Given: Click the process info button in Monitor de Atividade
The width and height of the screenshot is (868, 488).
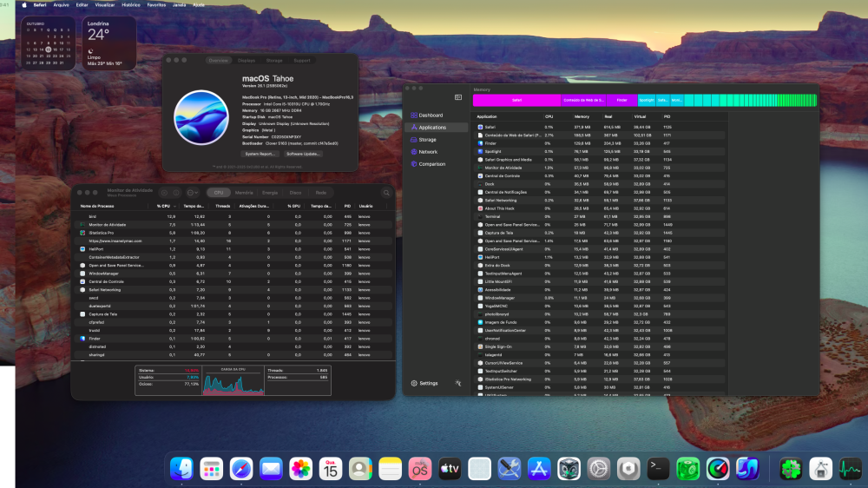Looking at the screenshot, I should click(176, 193).
